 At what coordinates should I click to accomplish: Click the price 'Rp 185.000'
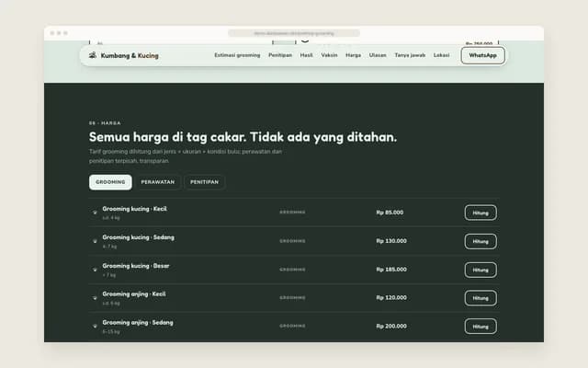(391, 270)
